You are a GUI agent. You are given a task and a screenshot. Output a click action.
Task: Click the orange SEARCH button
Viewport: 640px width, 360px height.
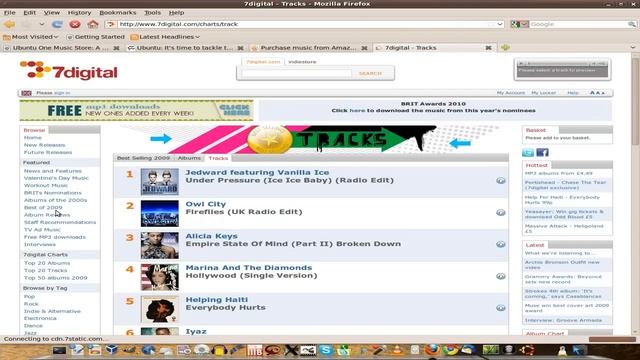(x=370, y=73)
